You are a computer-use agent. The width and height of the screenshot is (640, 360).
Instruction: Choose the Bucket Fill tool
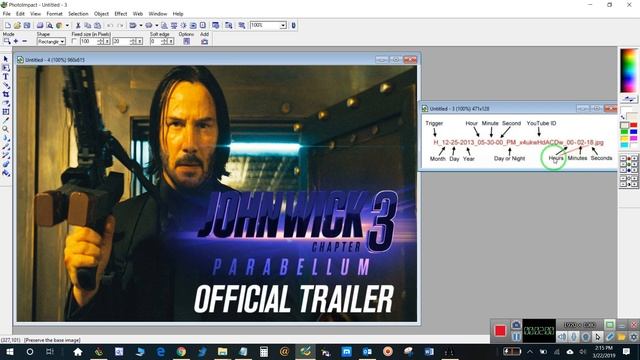[6, 173]
